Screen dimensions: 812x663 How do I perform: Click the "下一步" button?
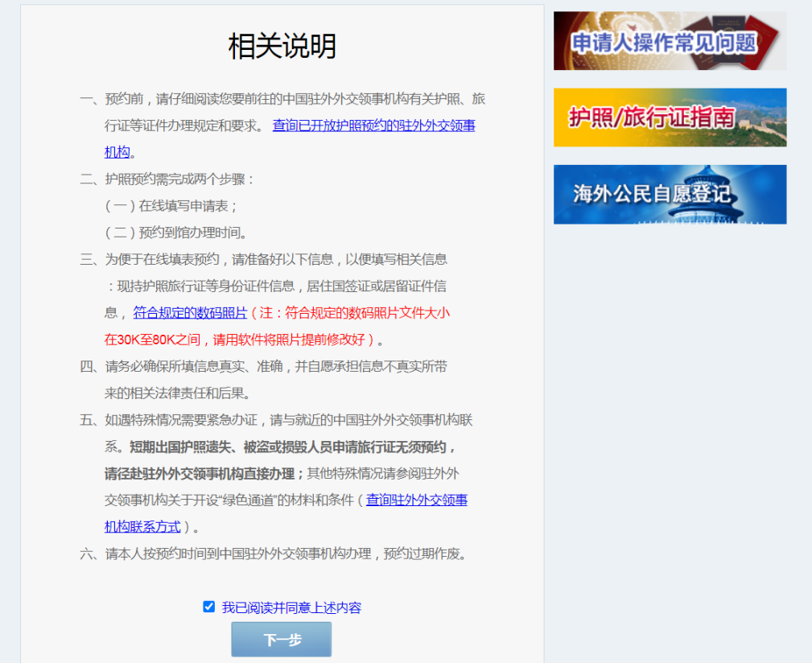coord(281,639)
